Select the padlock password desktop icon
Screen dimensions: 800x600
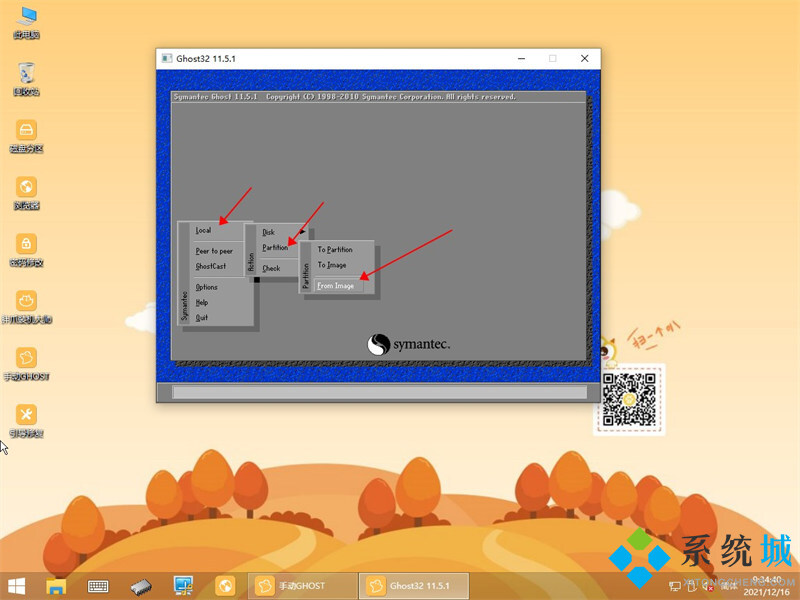click(x=27, y=251)
